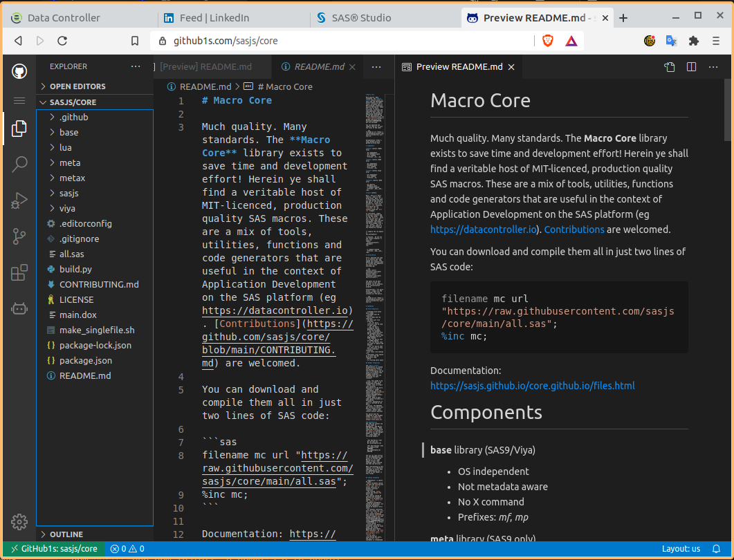The width and height of the screenshot is (734, 560).
Task: Change keyboard layout via Layout: us
Action: tap(681, 549)
